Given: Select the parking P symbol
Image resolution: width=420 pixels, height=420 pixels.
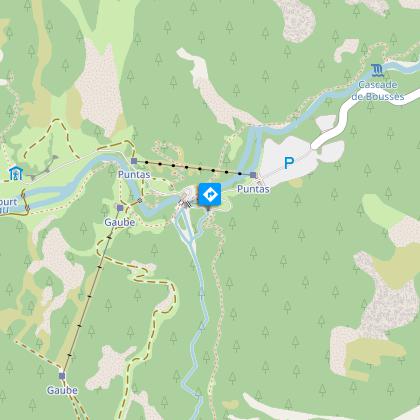Looking at the screenshot, I should pyautogui.click(x=289, y=163).
